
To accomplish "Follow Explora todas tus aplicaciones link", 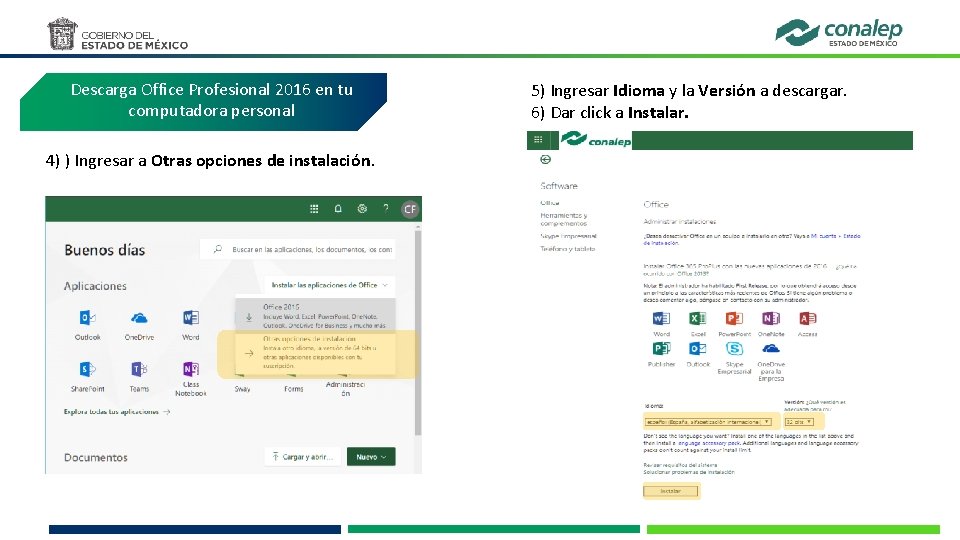I will coord(117,411).
